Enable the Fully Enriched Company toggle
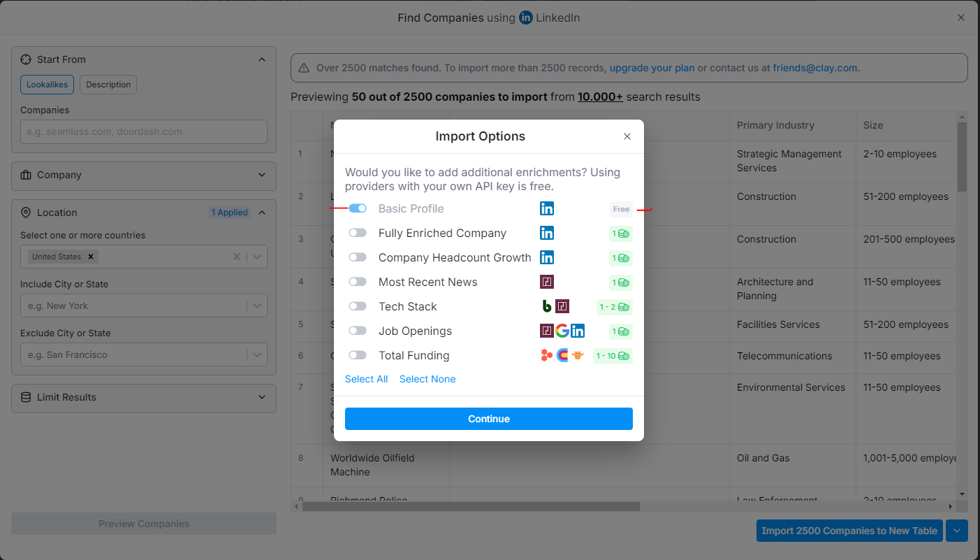This screenshot has height=560, width=980. pos(358,233)
